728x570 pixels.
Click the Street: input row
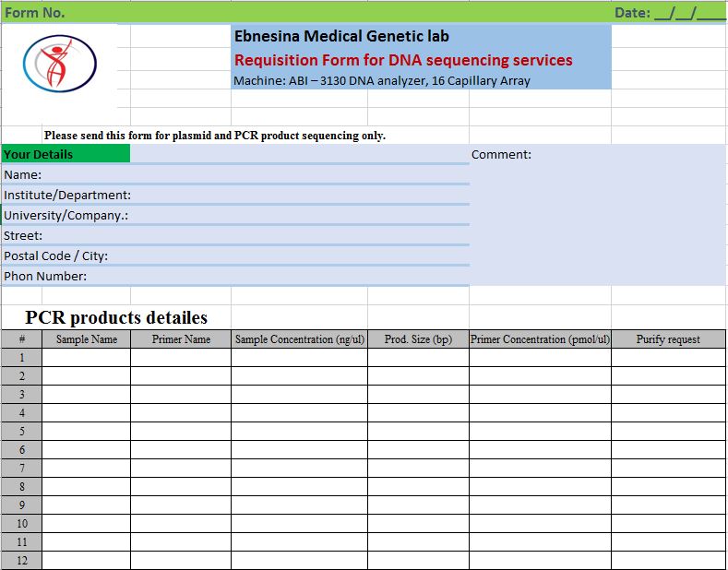pos(235,236)
